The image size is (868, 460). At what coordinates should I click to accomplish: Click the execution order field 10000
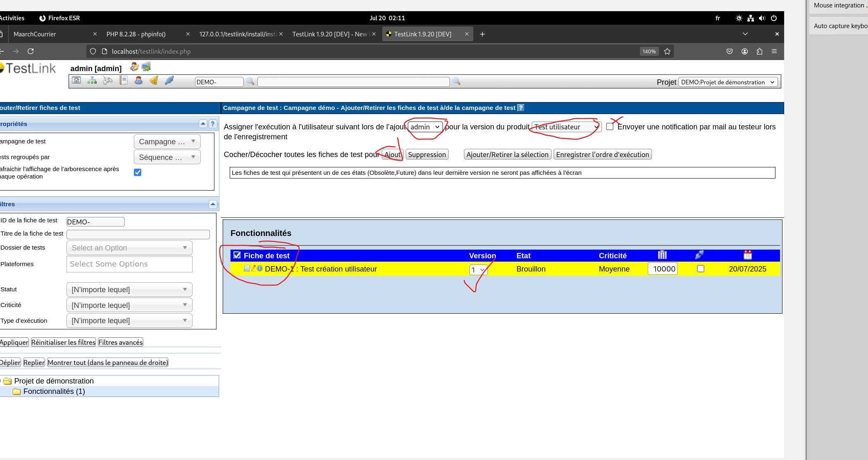pos(663,269)
